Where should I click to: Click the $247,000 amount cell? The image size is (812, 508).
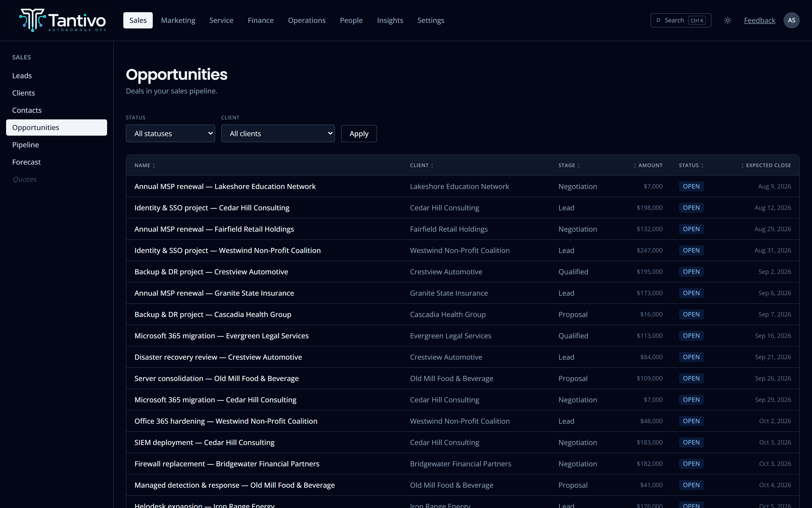click(649, 251)
